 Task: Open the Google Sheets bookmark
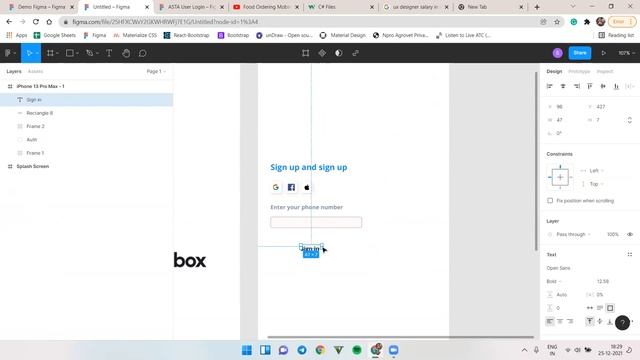tap(55, 36)
